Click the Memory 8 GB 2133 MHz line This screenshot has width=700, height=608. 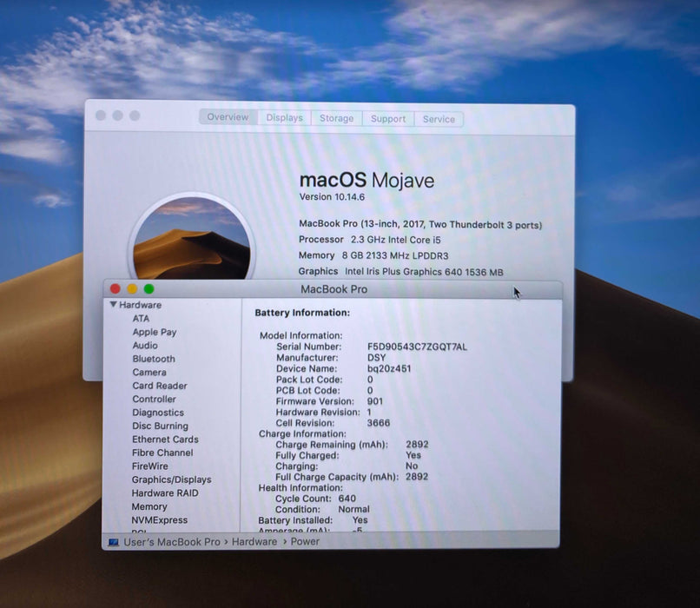[x=373, y=255]
